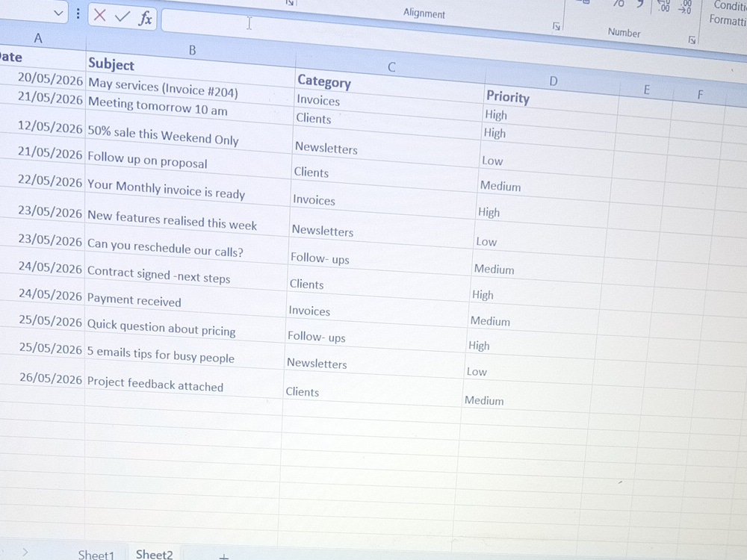Switch to Sheet1 tab
The height and width of the screenshot is (560, 747).
pyautogui.click(x=96, y=555)
